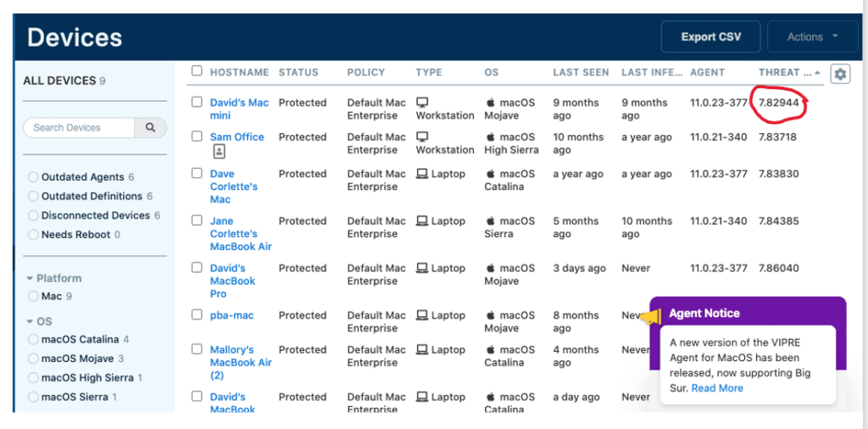Image resolution: width=868 pixels, height=429 pixels.
Task: Sort by POLICY column header
Action: tap(366, 72)
